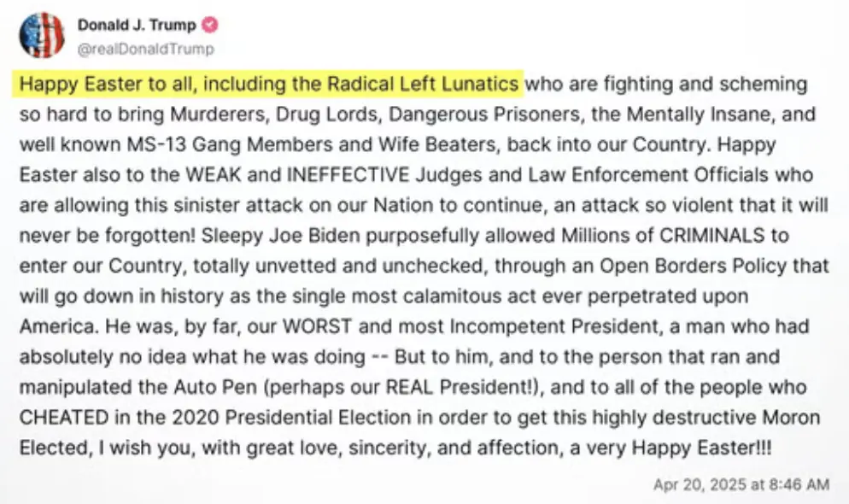Open the Donald J. Trump display name
This screenshot has height=504, width=849.
138,25
